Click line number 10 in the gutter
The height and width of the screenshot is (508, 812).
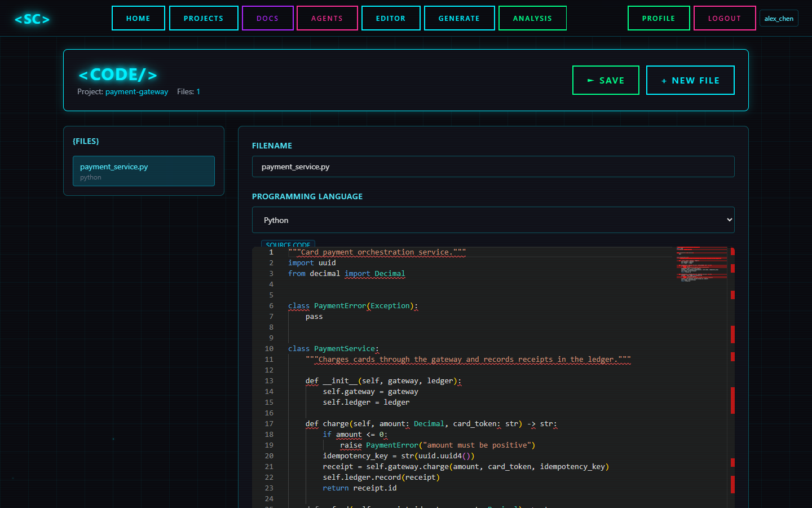point(269,349)
